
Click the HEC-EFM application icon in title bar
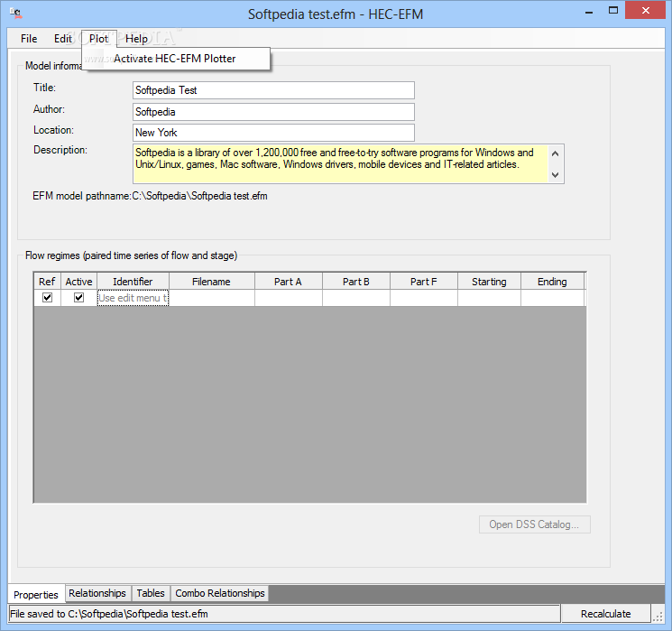16,14
